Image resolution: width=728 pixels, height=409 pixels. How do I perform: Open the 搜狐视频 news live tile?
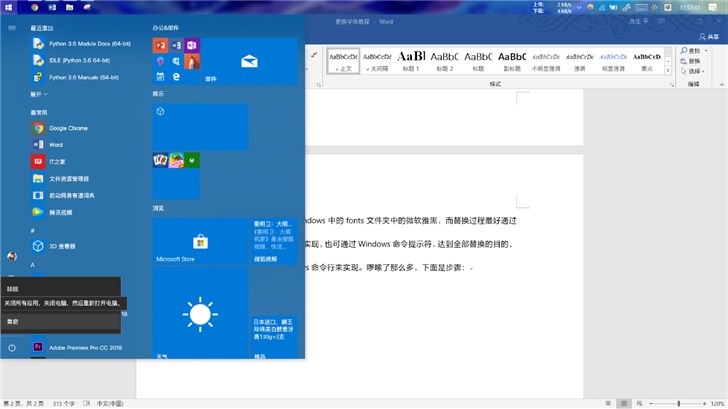pyautogui.click(x=273, y=241)
